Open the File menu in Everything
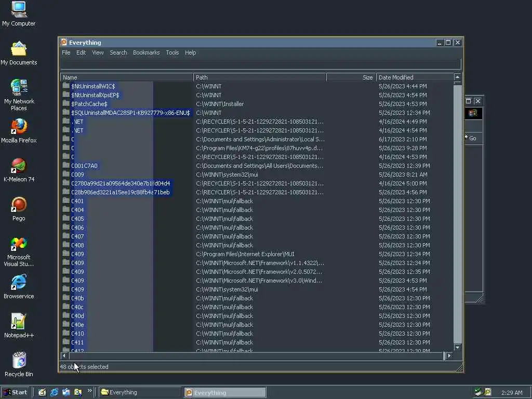The height and width of the screenshot is (399, 532). tap(66, 52)
